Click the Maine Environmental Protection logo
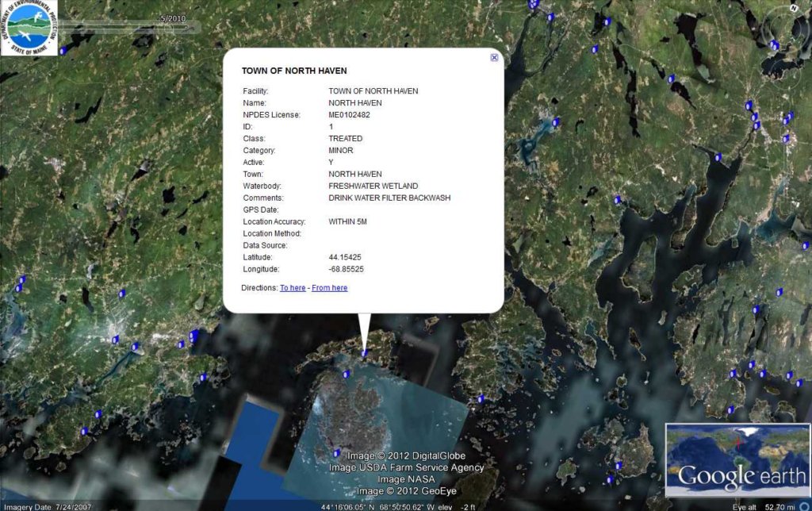Image resolution: width=812 pixels, height=511 pixels. (29, 28)
